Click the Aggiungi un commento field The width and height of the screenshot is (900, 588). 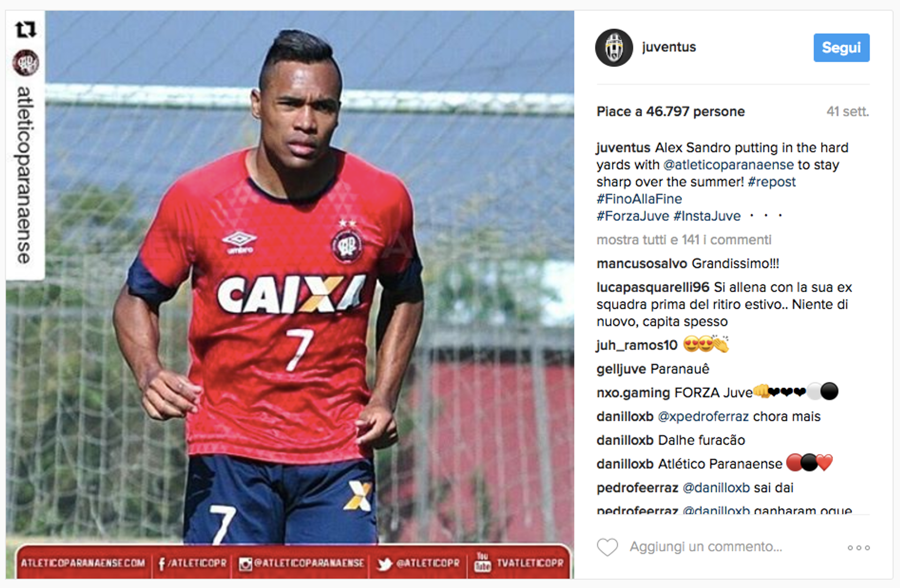[706, 547]
